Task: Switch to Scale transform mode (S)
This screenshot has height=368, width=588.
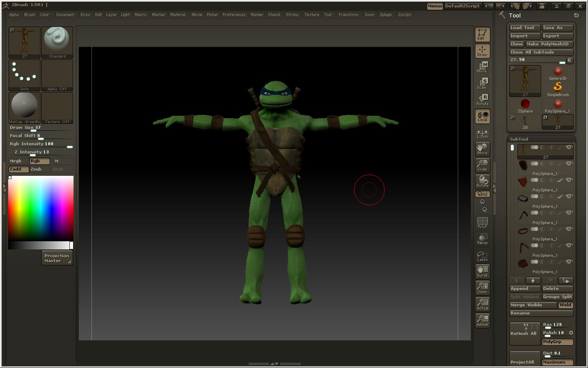Action: 482,83
